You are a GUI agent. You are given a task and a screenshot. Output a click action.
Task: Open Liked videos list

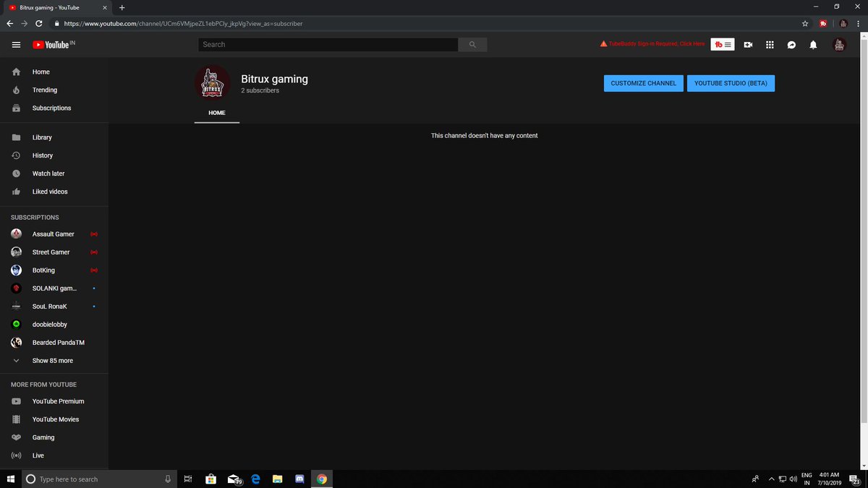(54, 192)
